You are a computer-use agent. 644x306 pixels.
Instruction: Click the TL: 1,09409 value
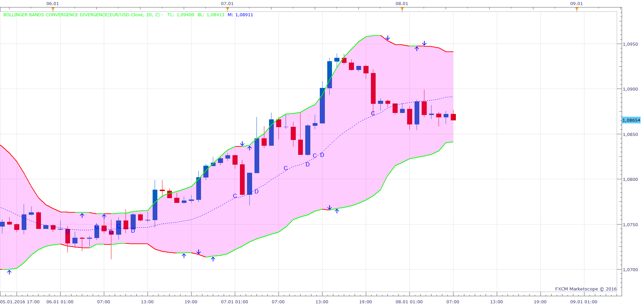pos(181,15)
